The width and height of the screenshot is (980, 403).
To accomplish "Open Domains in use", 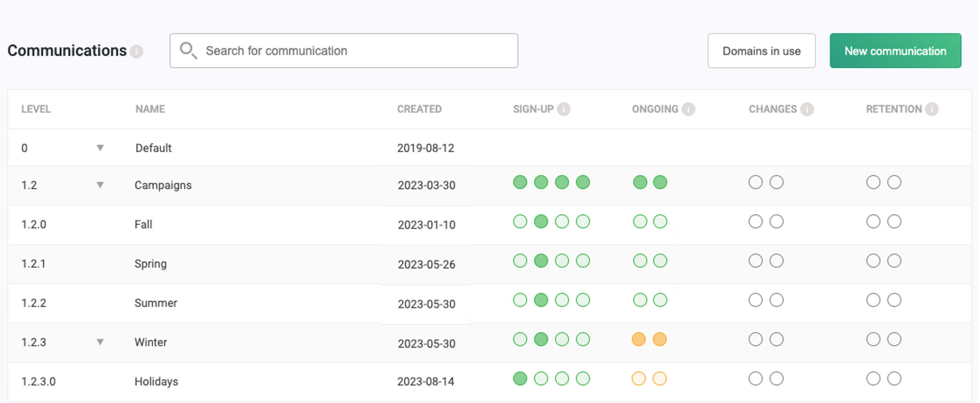I will tap(761, 51).
